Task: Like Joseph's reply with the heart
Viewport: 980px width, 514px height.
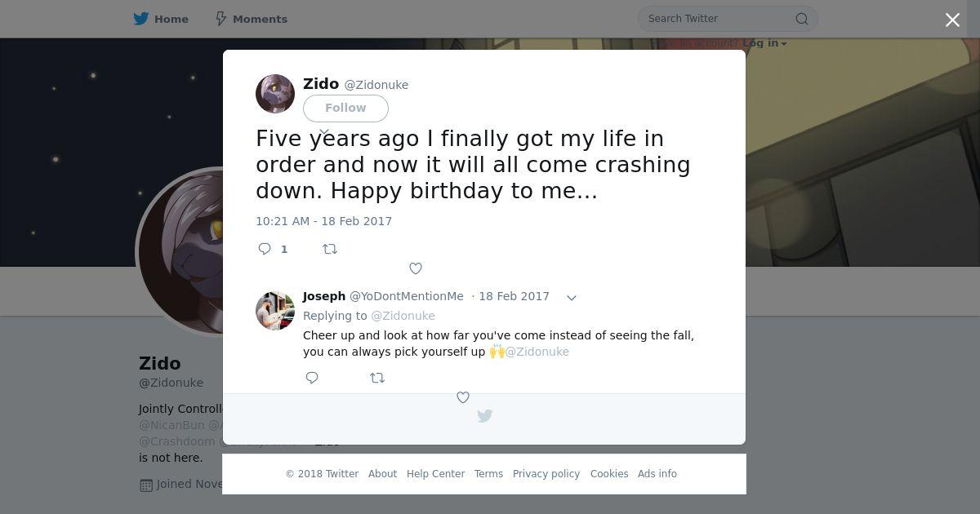Action: click(x=463, y=397)
